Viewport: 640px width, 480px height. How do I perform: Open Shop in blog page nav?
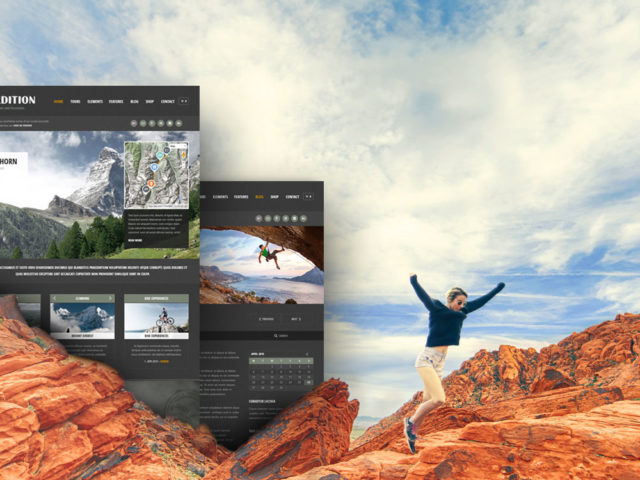tap(274, 197)
